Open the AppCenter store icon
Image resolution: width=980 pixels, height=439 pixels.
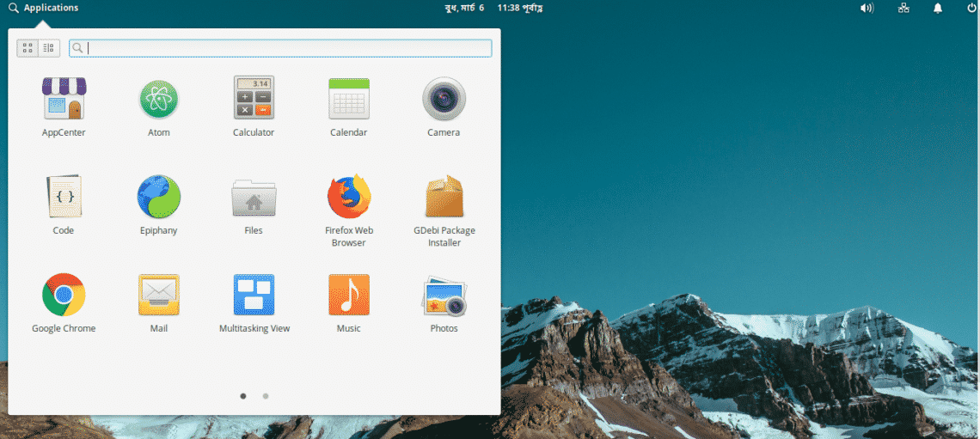(64, 99)
